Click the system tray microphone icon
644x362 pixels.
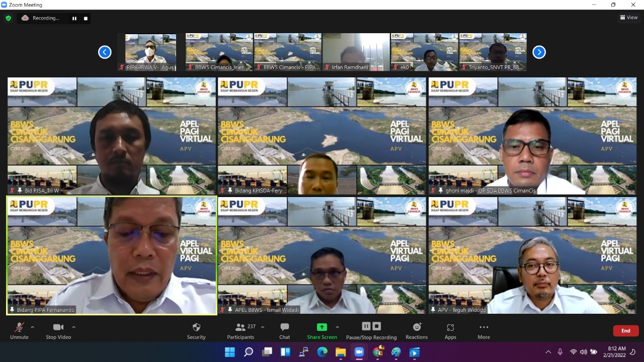(560, 352)
